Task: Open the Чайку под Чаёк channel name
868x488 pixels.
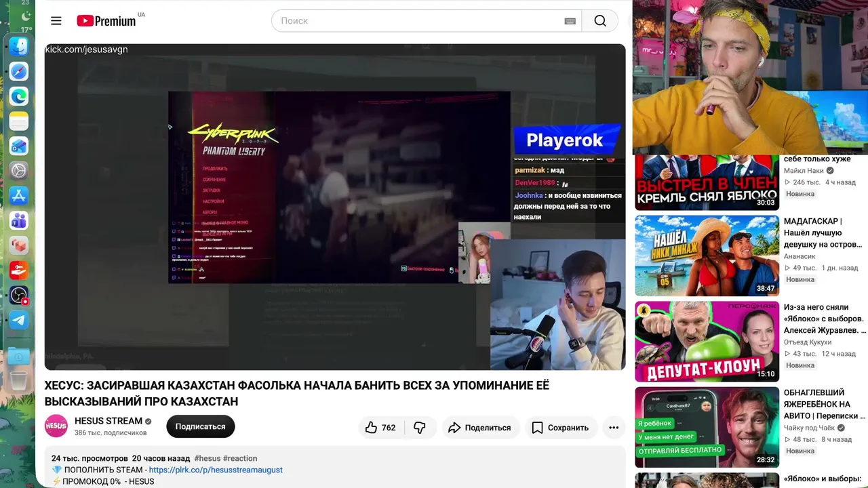Action: (809, 428)
